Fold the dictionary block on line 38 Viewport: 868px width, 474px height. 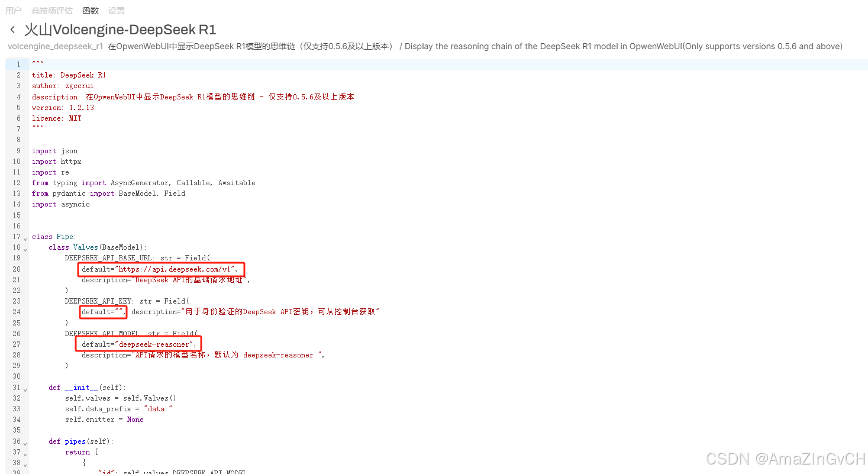pyautogui.click(x=25, y=464)
